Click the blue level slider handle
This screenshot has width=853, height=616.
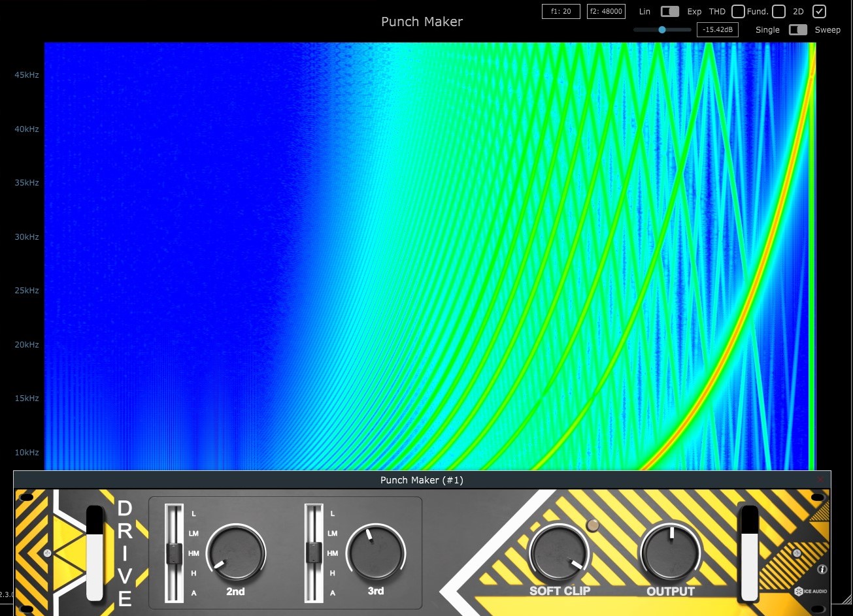pos(662,30)
